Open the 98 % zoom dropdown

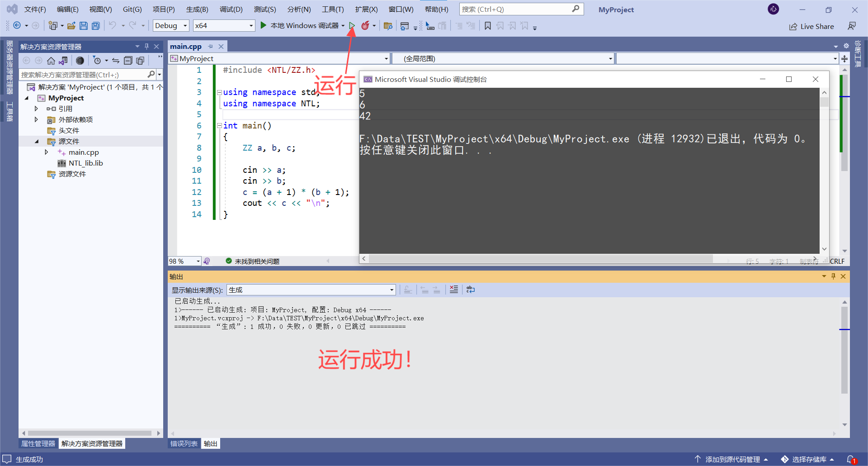tap(184, 261)
